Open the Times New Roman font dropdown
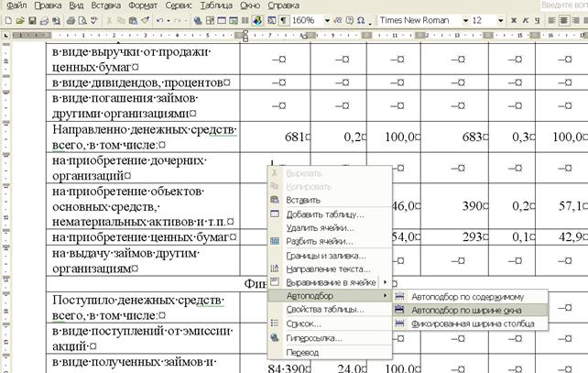The width and height of the screenshot is (588, 373). pyautogui.click(x=465, y=21)
